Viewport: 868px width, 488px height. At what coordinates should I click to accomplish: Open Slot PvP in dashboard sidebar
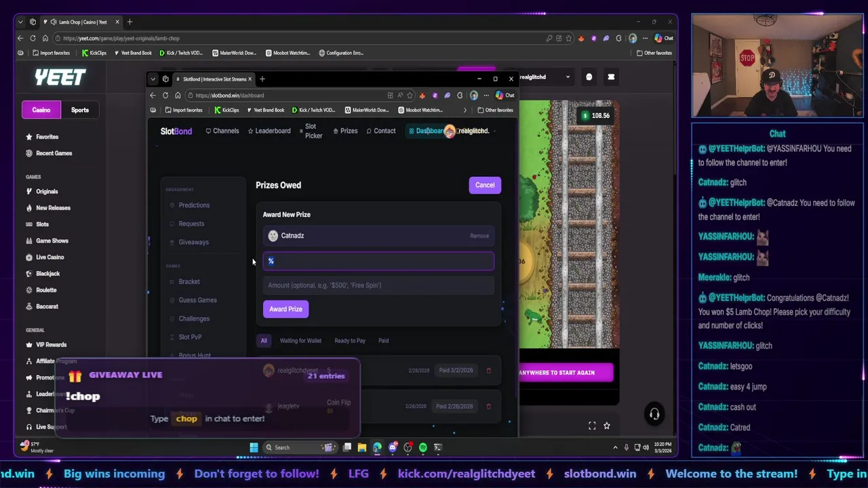(190, 337)
